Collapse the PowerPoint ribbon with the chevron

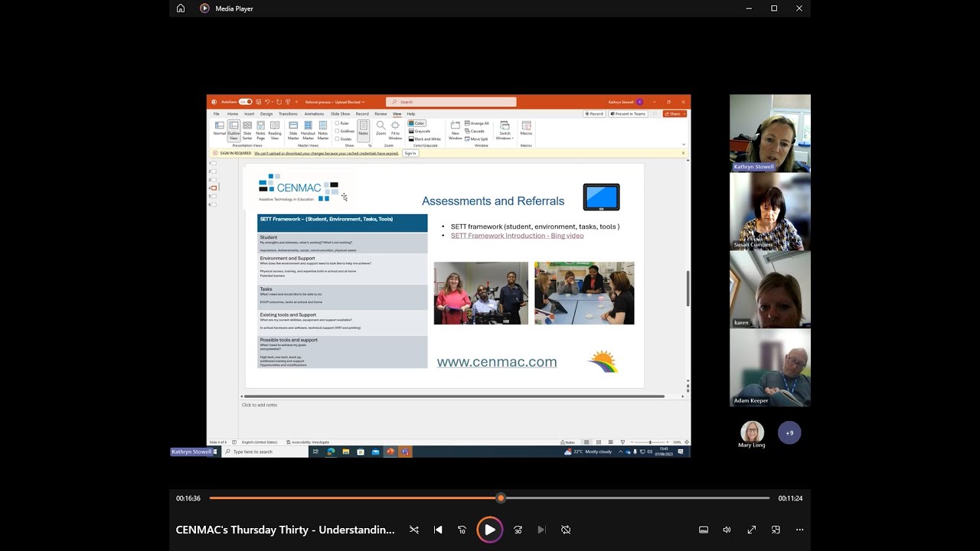click(684, 144)
